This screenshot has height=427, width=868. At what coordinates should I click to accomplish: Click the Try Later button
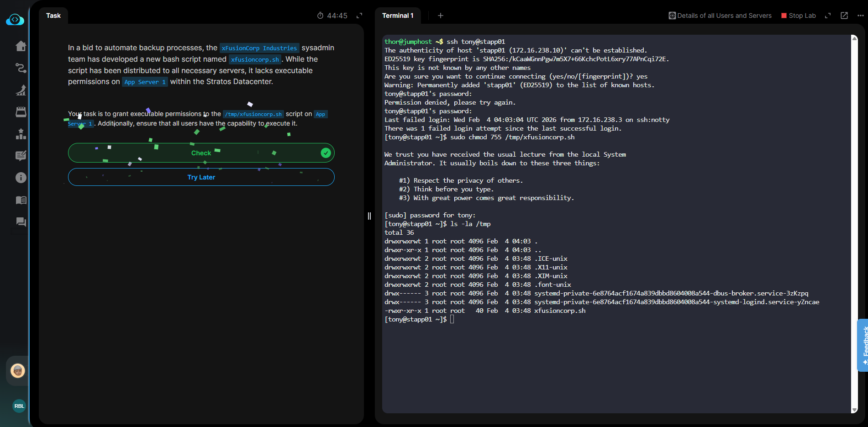coord(201,177)
